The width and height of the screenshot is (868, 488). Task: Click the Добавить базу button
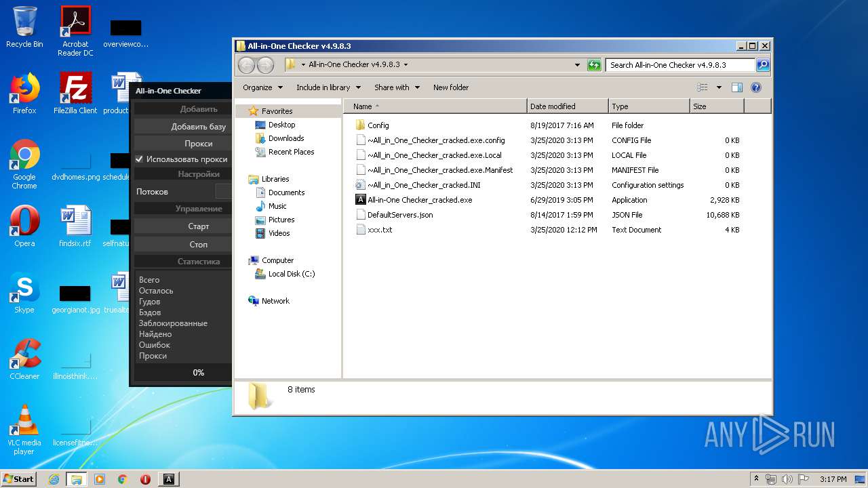click(183, 127)
